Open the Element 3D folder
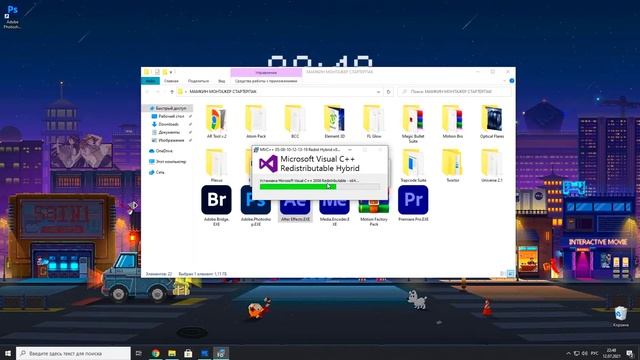The image size is (640, 360). [334, 121]
